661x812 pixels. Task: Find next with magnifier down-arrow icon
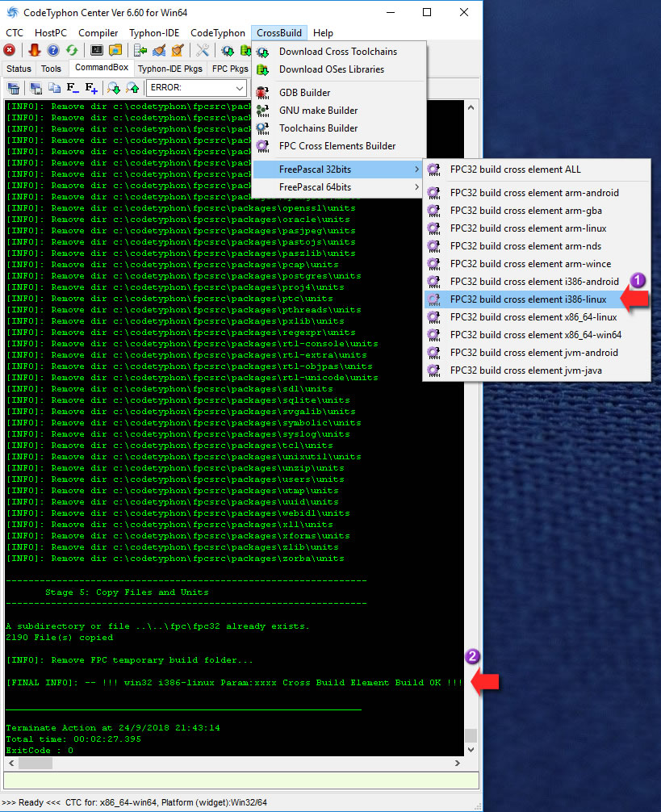point(113,88)
